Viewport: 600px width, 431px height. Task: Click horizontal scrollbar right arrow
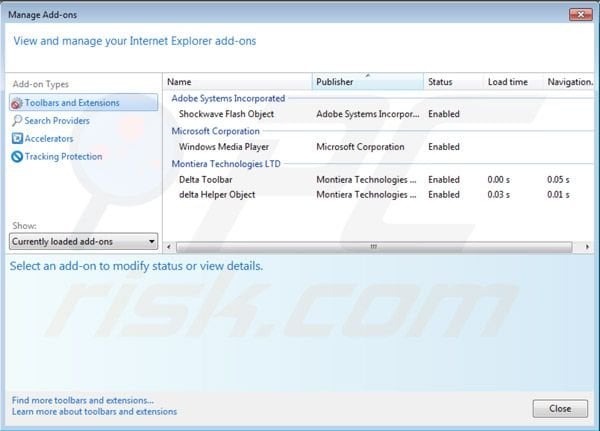587,247
